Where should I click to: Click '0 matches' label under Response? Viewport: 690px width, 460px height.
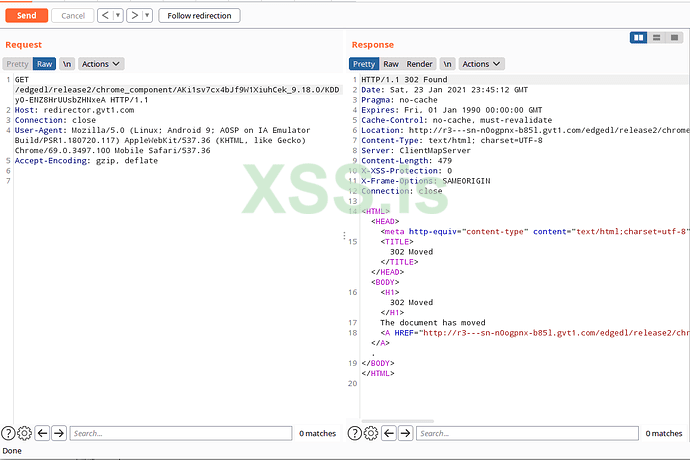pos(664,433)
